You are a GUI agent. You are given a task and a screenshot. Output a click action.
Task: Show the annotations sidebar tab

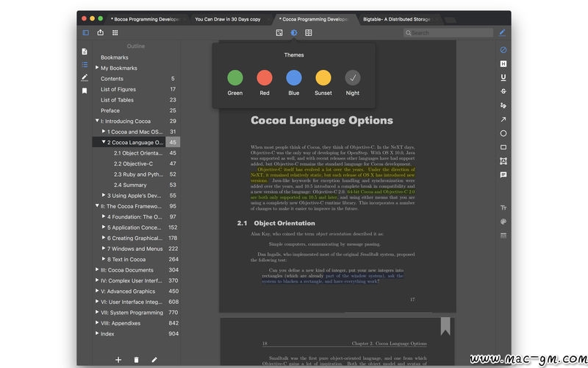tap(85, 77)
